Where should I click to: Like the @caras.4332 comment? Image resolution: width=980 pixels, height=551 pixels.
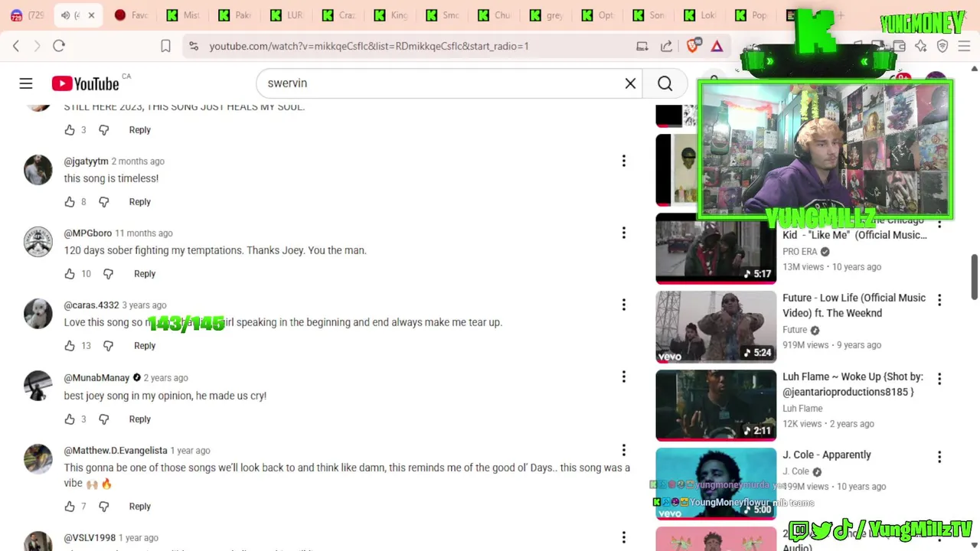[x=70, y=346]
